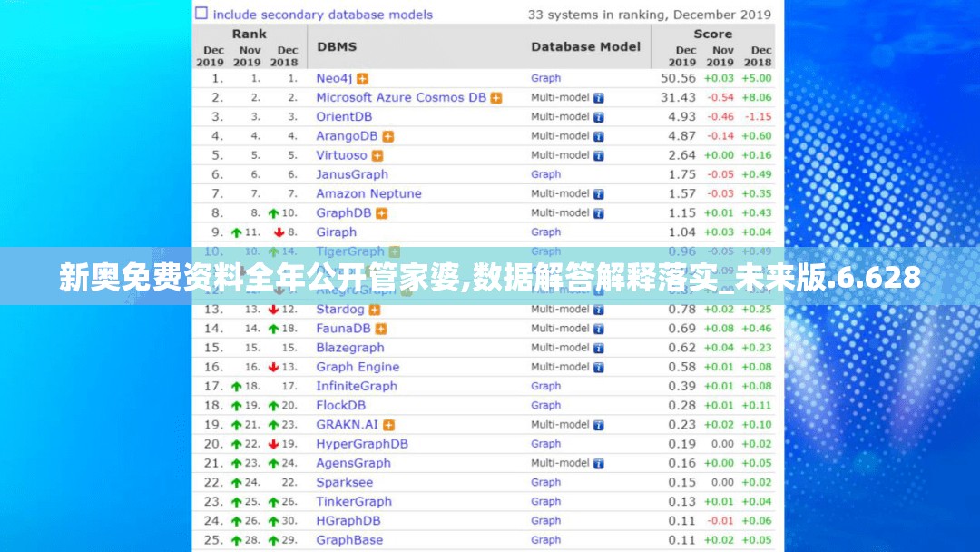Click the Graph model link in JanusGraph row
This screenshot has width=980, height=552.
pos(545,174)
